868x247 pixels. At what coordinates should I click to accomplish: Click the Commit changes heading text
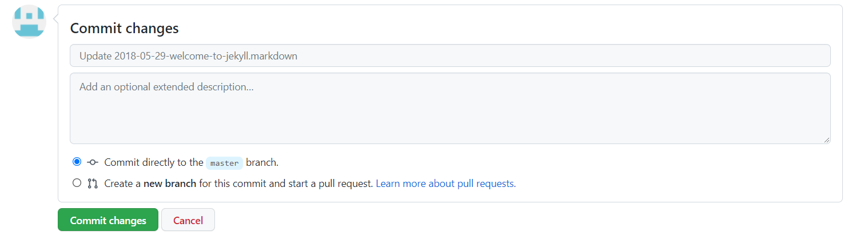[x=124, y=28]
